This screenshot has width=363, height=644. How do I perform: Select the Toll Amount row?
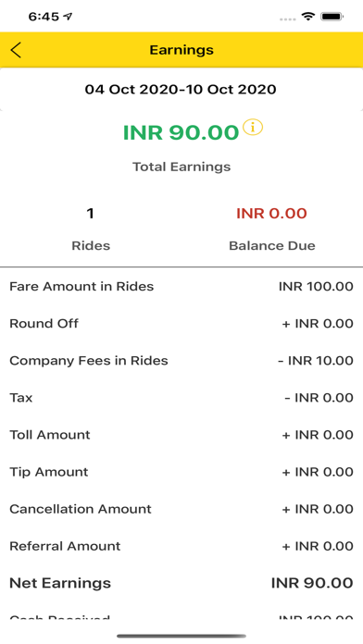pyautogui.click(x=181, y=435)
